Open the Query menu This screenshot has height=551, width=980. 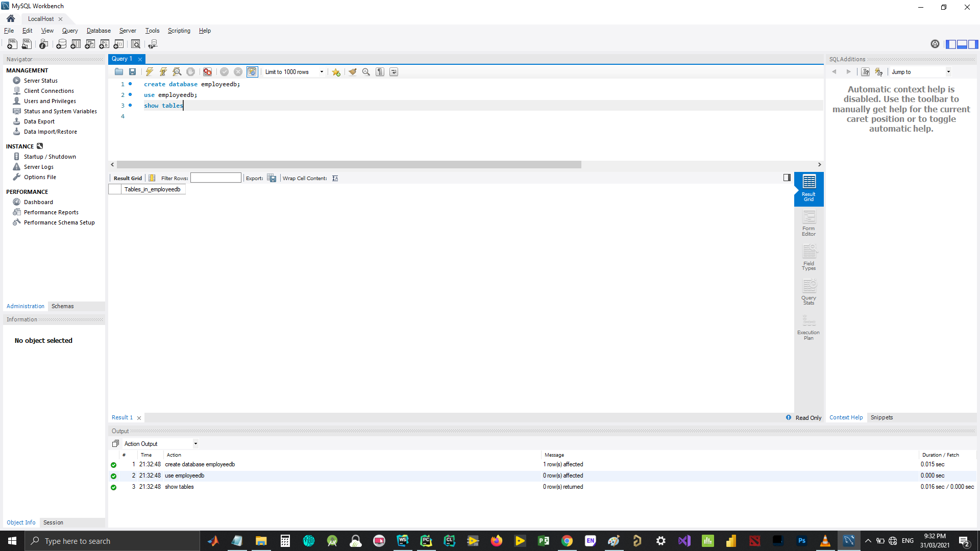pyautogui.click(x=70, y=31)
